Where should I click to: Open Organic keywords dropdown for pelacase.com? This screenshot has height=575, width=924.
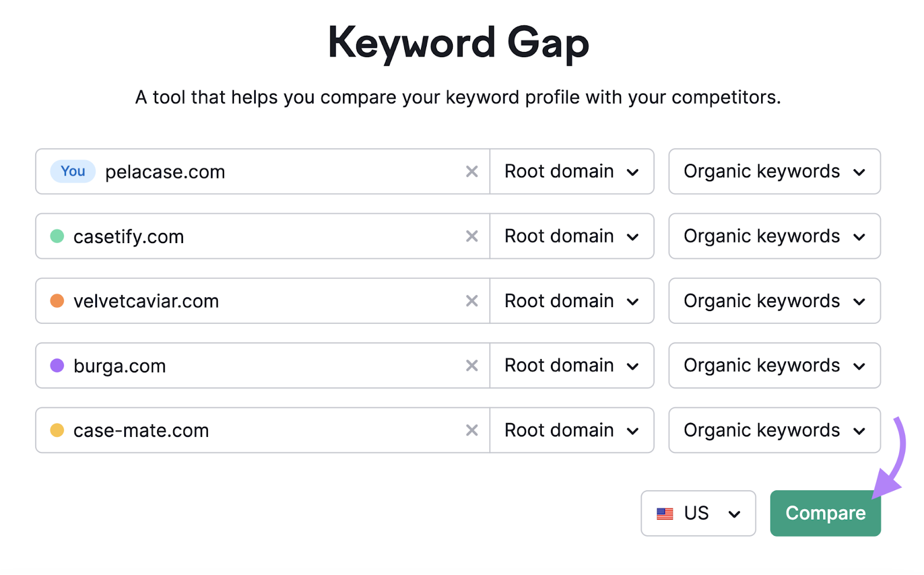774,171
